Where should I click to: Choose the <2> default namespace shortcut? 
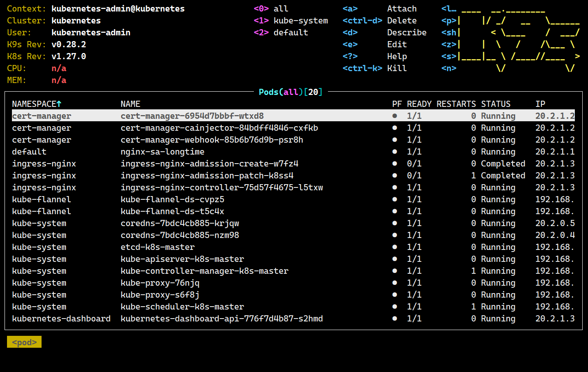pos(281,32)
